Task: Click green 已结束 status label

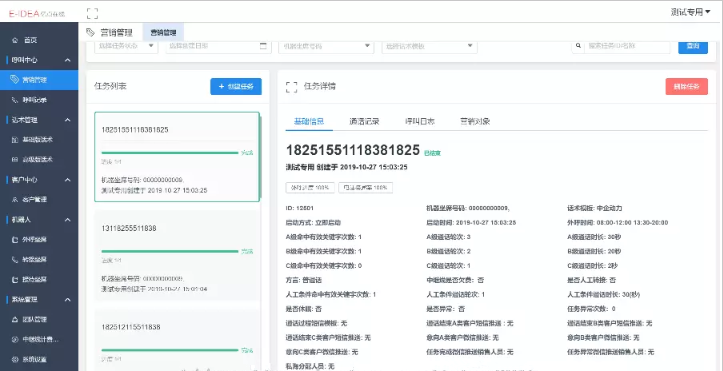Action: coord(433,153)
